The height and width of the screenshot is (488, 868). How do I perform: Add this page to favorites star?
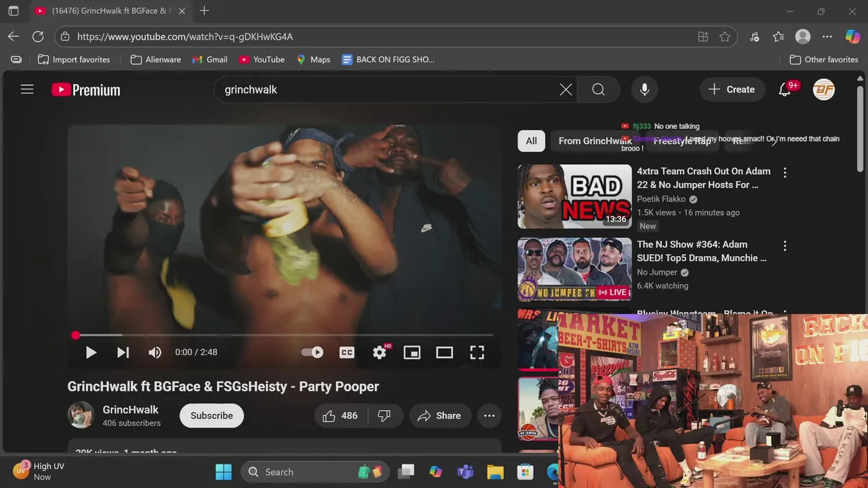pos(725,37)
